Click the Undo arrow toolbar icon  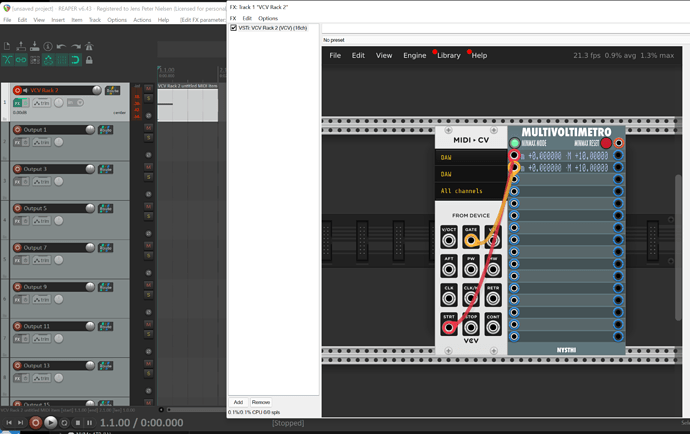click(62, 46)
